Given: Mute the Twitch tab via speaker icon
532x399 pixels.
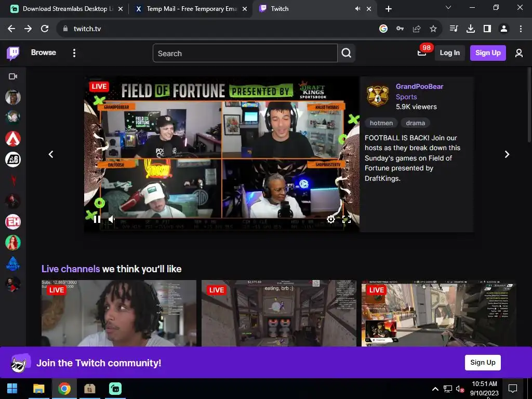Looking at the screenshot, I should [357, 9].
